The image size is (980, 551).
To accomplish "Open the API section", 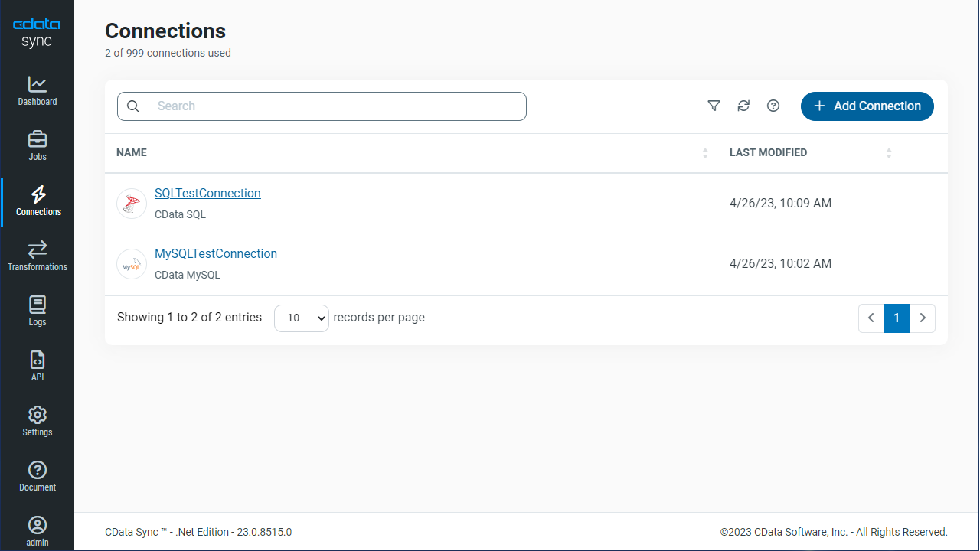I will tap(37, 365).
